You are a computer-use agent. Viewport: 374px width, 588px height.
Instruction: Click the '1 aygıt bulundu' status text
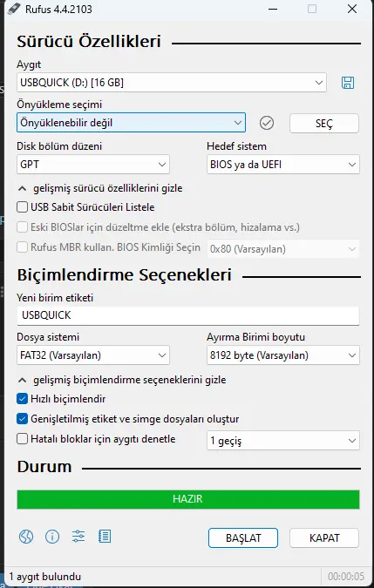[45, 577]
